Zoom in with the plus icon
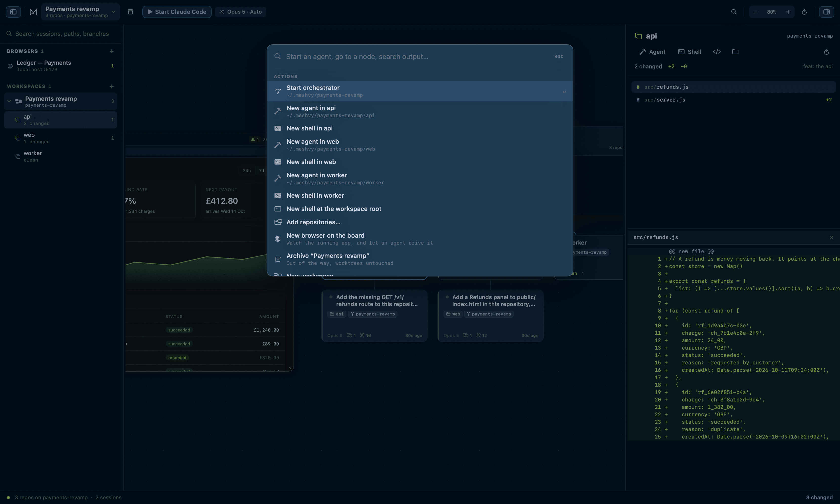Image resolution: width=840 pixels, height=504 pixels. [788, 12]
